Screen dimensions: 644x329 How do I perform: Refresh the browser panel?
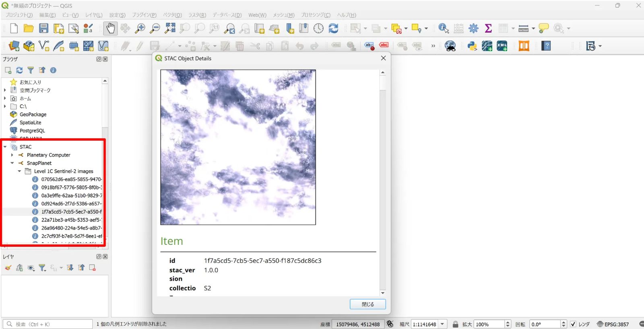point(19,70)
